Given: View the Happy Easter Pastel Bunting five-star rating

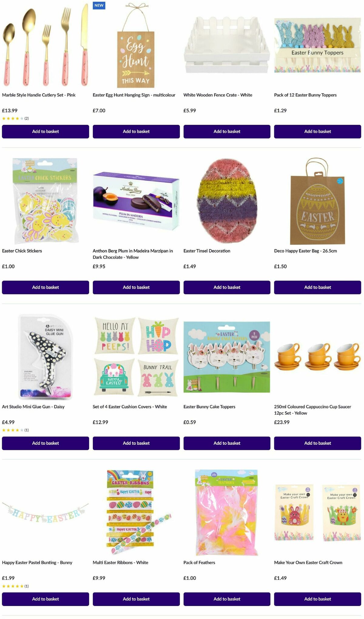Looking at the screenshot, I should 14,586.
